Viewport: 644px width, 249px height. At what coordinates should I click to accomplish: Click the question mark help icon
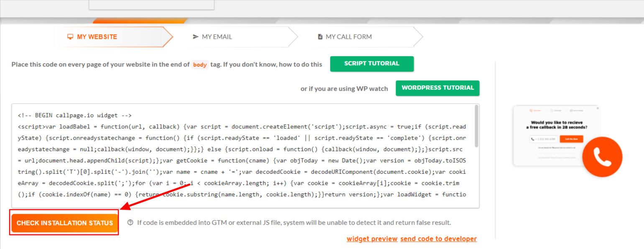point(130,223)
